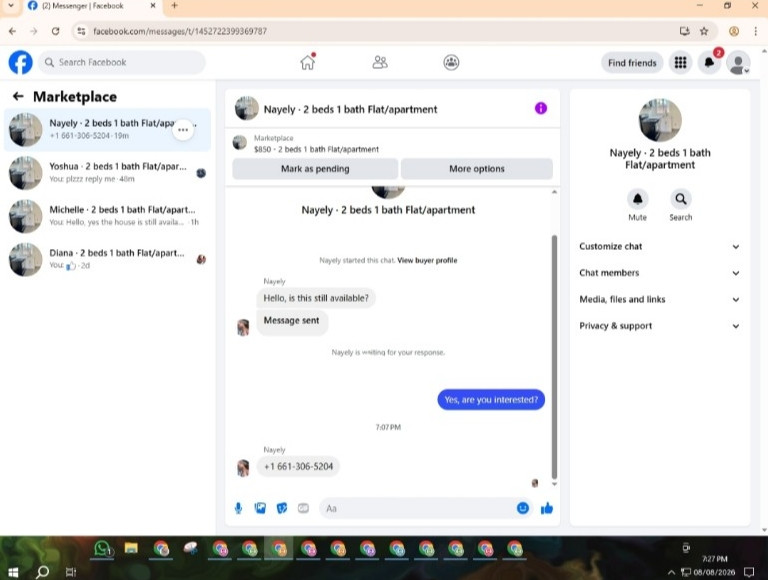Screen dimensions: 768x580
Task: Click the Find friends button
Action: (x=632, y=63)
